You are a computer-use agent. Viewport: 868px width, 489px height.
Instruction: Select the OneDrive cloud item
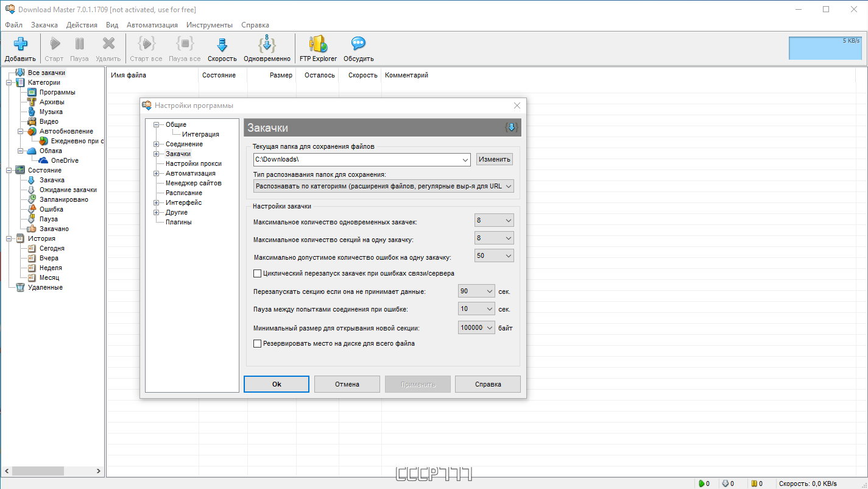click(65, 160)
